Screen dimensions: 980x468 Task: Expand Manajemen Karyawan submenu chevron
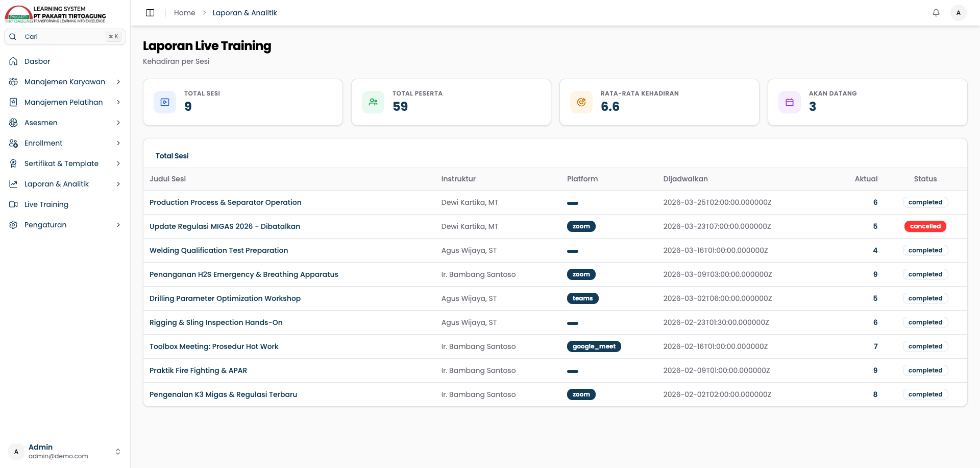point(118,82)
